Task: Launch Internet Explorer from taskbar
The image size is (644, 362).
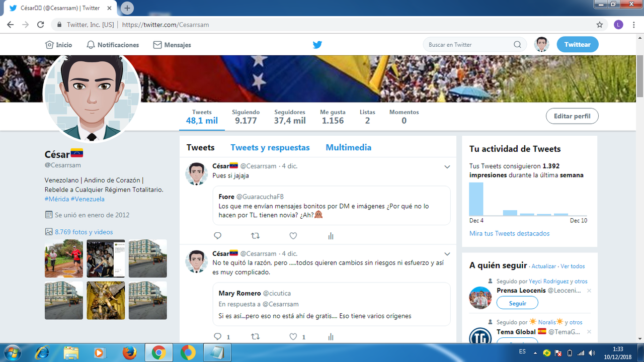Action: (x=42, y=352)
